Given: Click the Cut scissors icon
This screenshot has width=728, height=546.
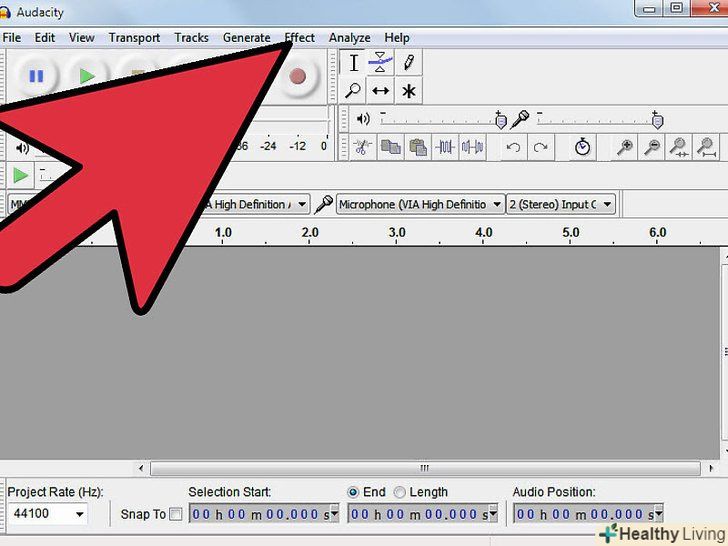Looking at the screenshot, I should pyautogui.click(x=363, y=148).
